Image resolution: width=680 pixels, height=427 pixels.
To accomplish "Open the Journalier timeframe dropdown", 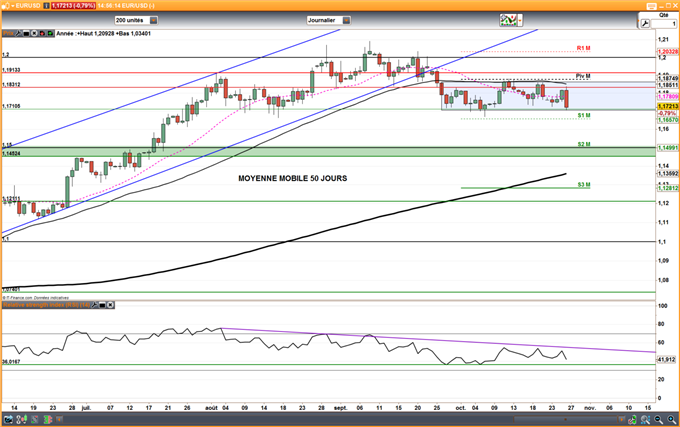I will (346, 20).
